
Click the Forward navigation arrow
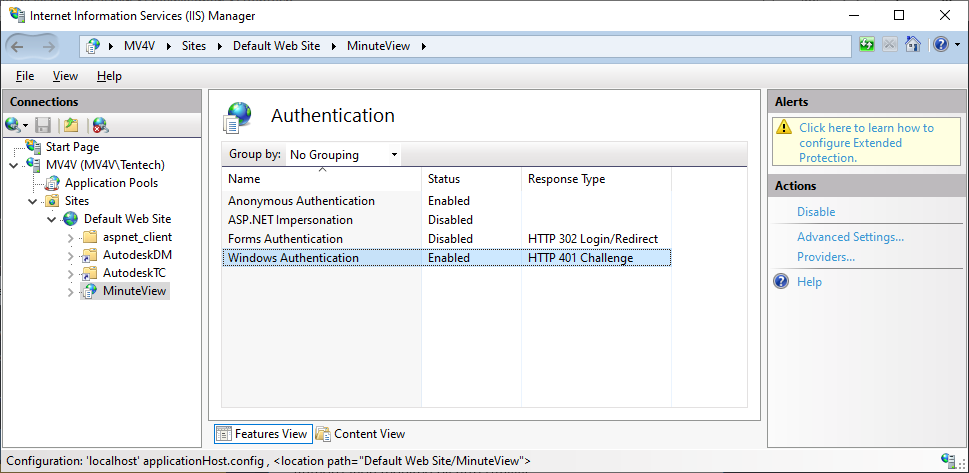[x=49, y=46]
